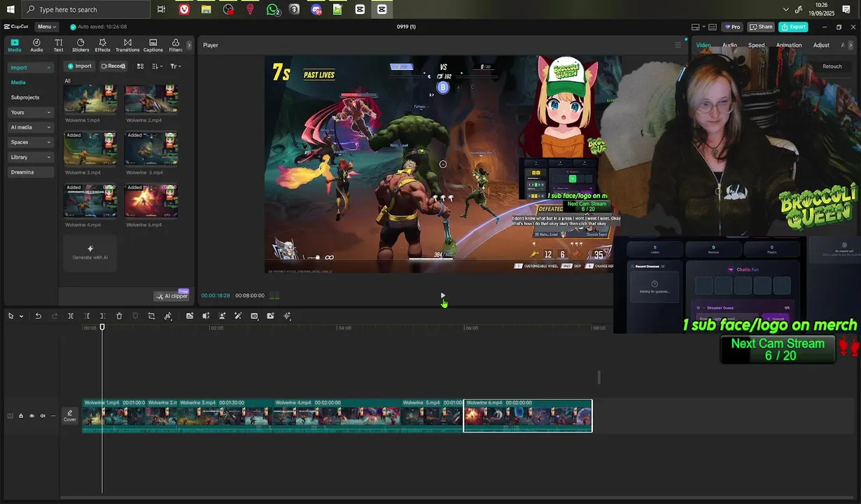Click the rotate/mirror icon in timeline toolbar
The image size is (861, 504).
pos(168,316)
